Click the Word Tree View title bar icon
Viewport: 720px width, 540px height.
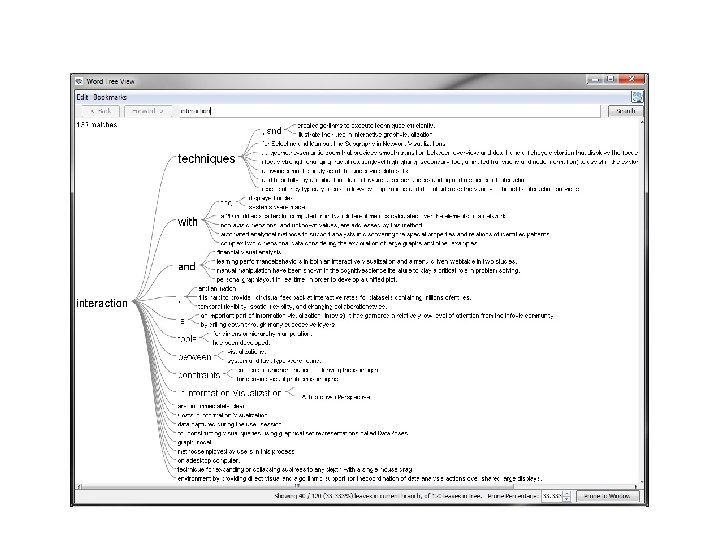pos(79,81)
